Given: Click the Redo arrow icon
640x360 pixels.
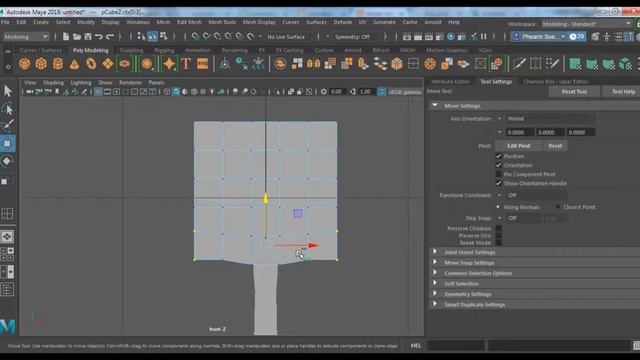Looking at the screenshot, I should click(x=109, y=37).
